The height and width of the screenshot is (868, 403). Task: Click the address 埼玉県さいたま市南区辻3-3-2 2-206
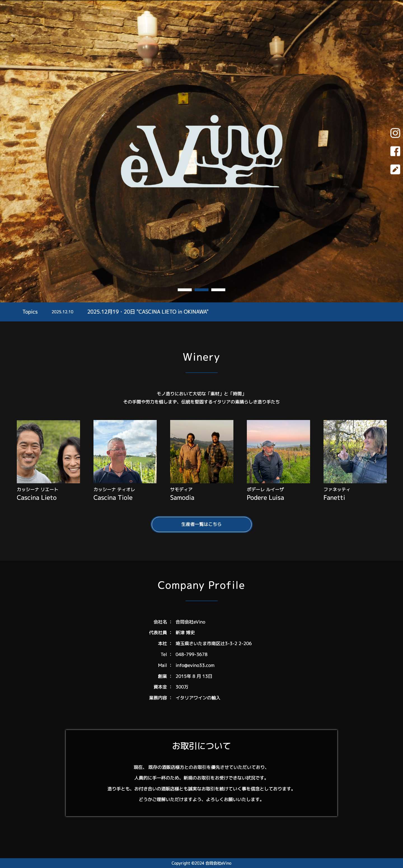(214, 644)
